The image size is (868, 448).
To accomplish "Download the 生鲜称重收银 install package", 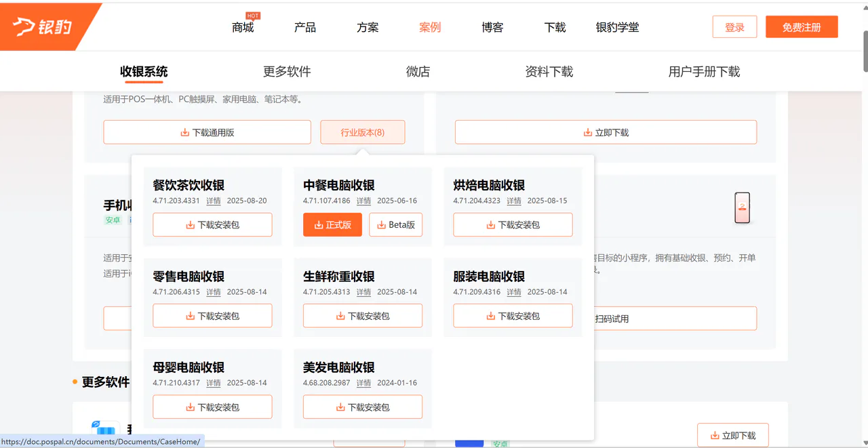I will pyautogui.click(x=363, y=316).
